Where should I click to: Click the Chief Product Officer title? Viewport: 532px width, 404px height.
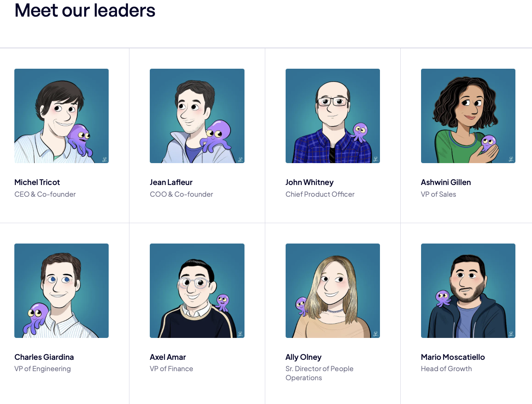320,194
